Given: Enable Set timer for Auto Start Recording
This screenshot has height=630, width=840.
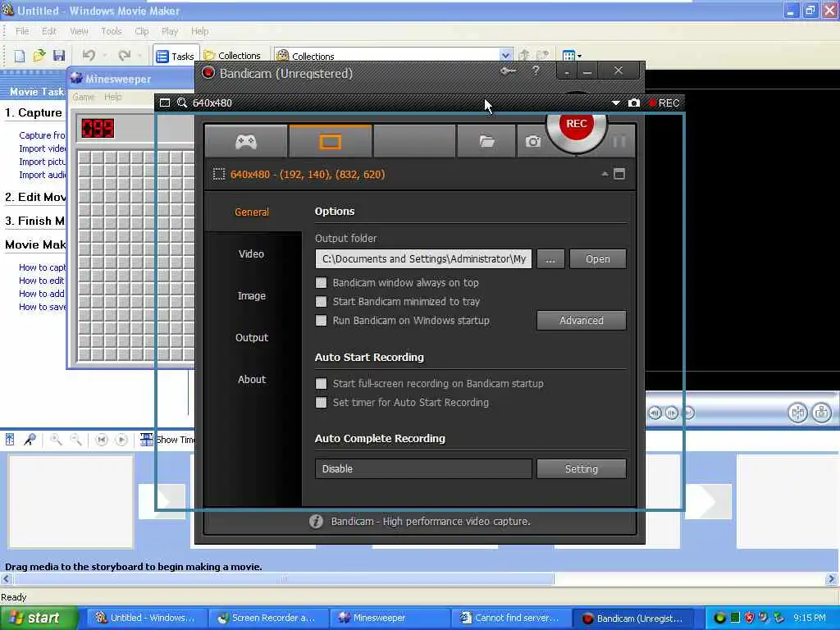Looking at the screenshot, I should 321,402.
